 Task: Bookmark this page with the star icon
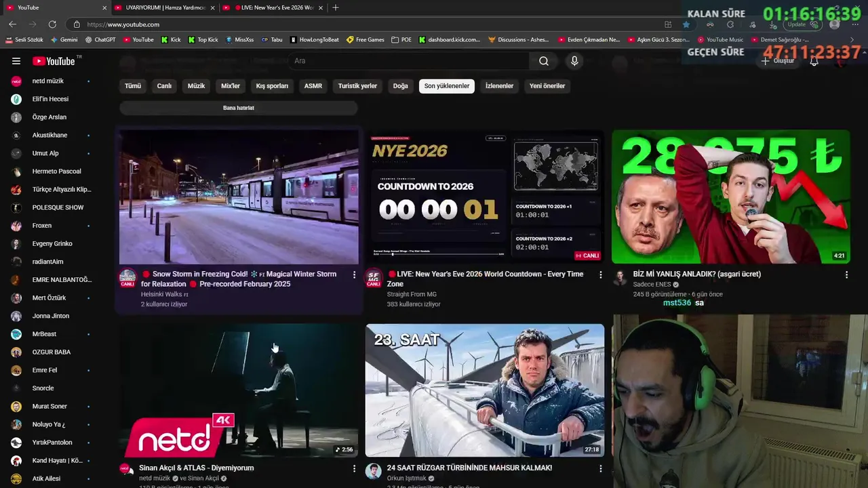point(686,24)
